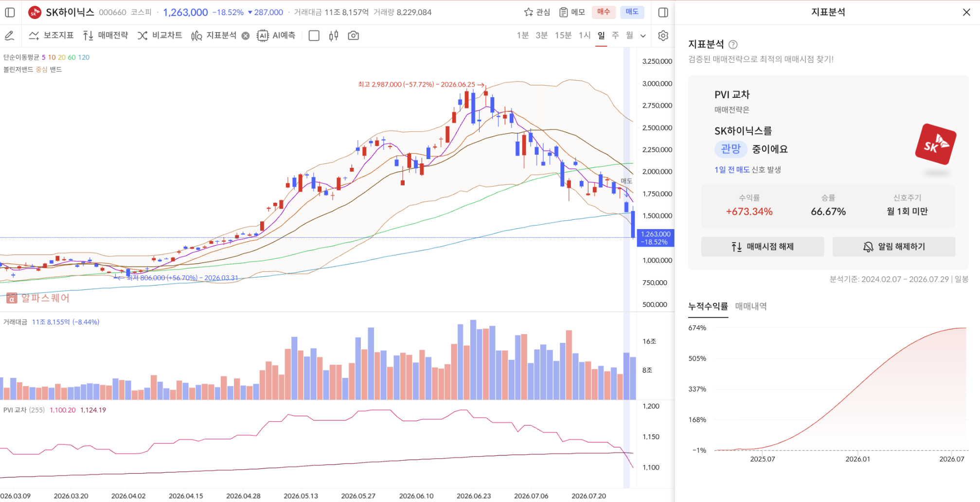Click the 볼린저밴드 legend label
Screen dimensions: 980x502
18,70
